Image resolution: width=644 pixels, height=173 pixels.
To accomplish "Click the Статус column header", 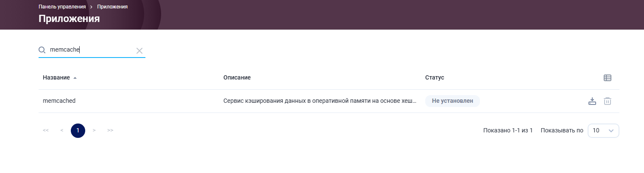I will pos(435,78).
